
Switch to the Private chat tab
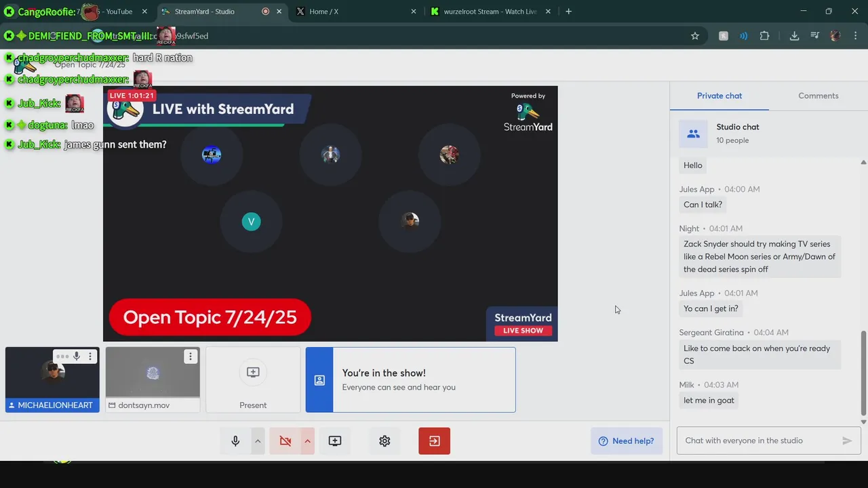click(719, 96)
